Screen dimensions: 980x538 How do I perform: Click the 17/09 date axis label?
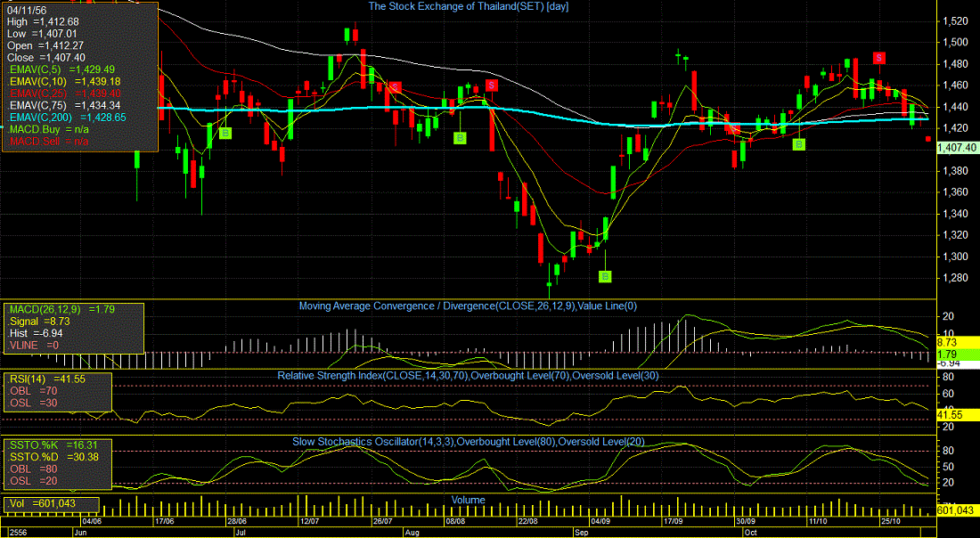tap(674, 520)
